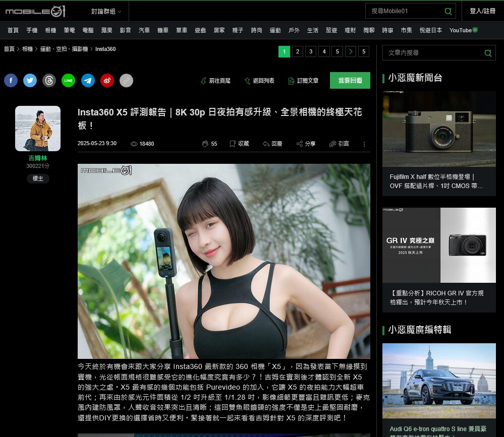Viewport: 504px width, 437px height.
Task: Open the 分享 share option
Action: point(306,144)
